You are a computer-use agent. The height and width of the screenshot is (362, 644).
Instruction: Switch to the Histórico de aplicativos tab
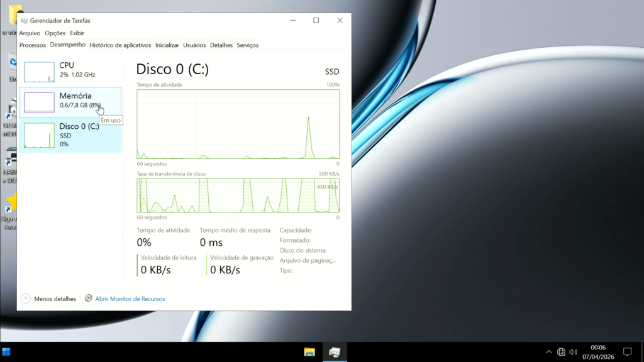coord(120,45)
